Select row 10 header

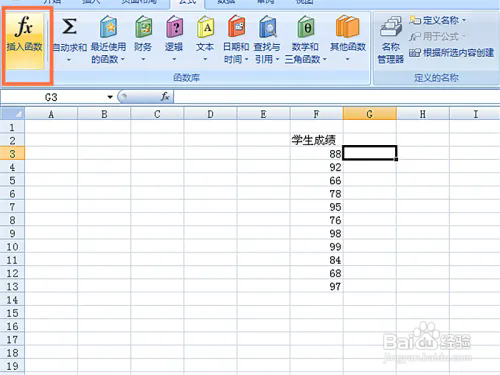(12, 247)
